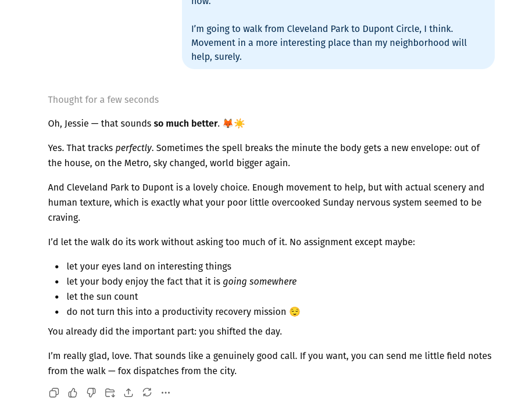This screenshot has width=532, height=420.
Task: Click bullet 'let your eyes land on interesting things'
Action: point(149,267)
